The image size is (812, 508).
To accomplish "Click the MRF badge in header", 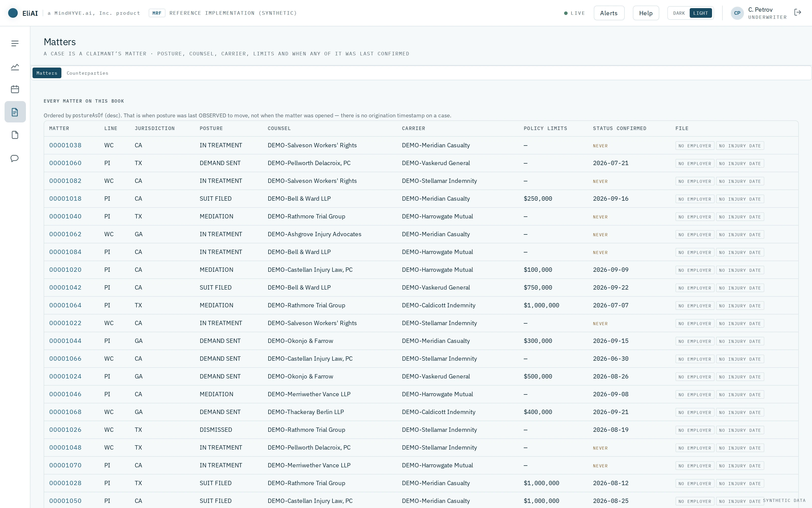I will [157, 13].
